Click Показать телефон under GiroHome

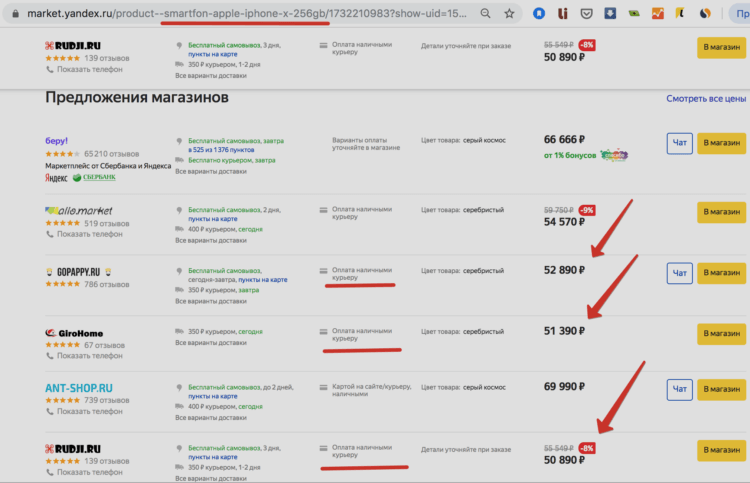pyautogui.click(x=90, y=356)
